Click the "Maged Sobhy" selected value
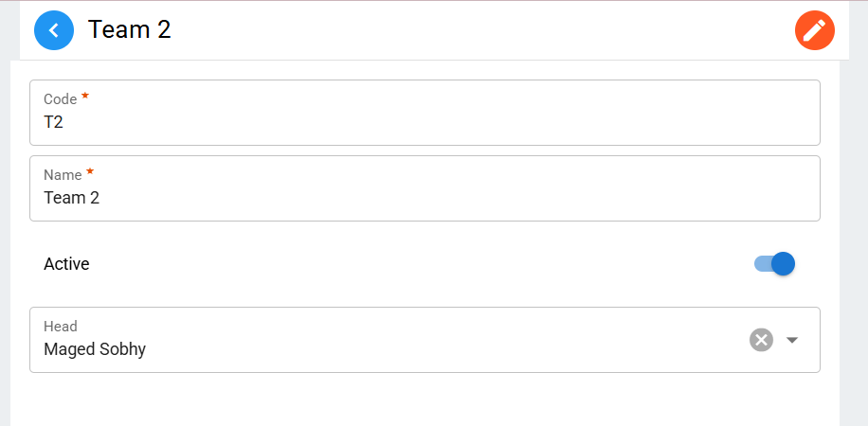The height and width of the screenshot is (426, 868). pyautogui.click(x=95, y=349)
